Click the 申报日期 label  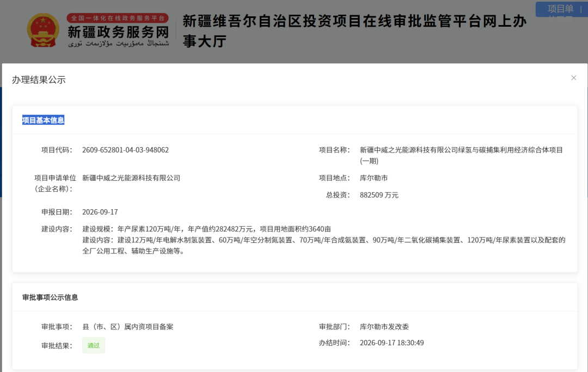pyautogui.click(x=57, y=212)
